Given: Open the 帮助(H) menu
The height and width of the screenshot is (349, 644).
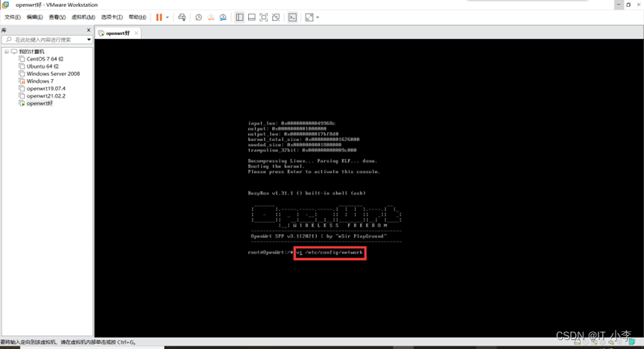Looking at the screenshot, I should 137,17.
